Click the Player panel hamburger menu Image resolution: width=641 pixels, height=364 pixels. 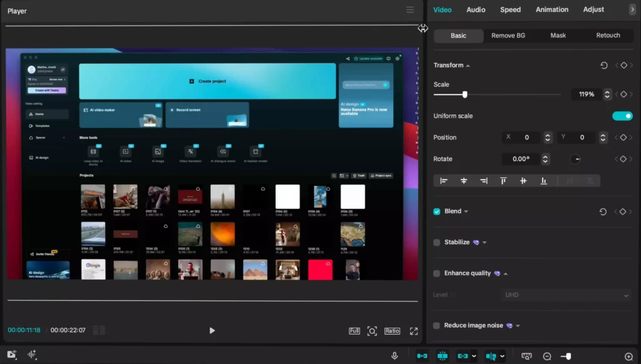click(x=410, y=10)
